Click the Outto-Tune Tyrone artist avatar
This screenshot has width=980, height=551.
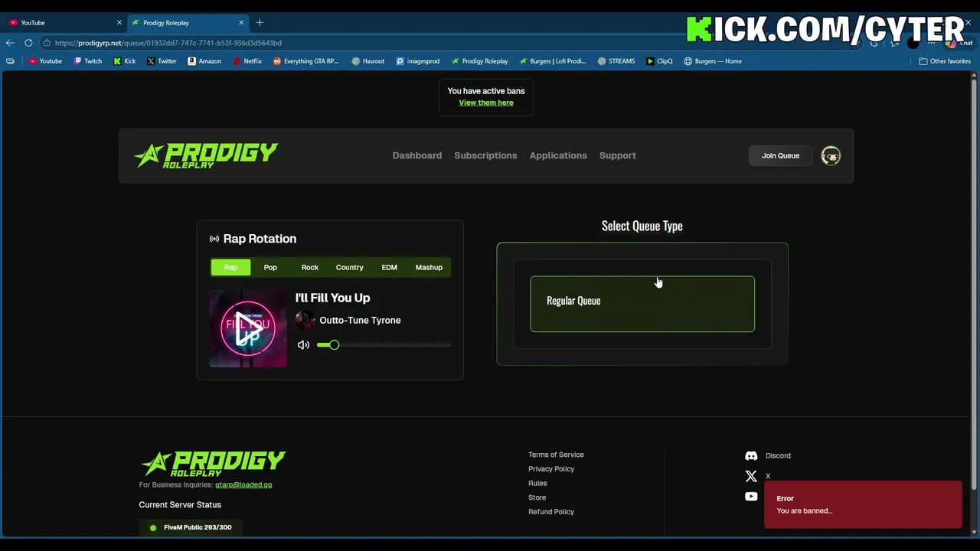coord(305,320)
